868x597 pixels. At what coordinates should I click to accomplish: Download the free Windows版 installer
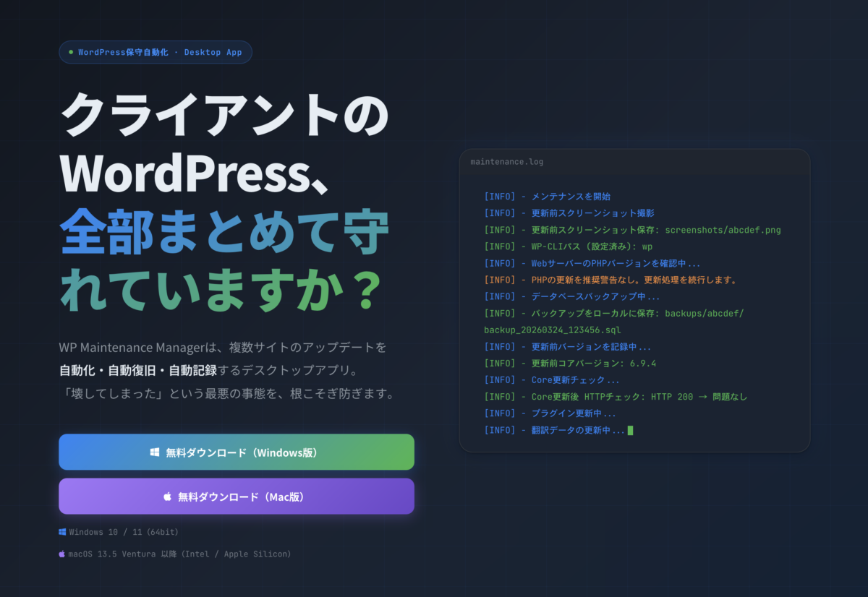[237, 452]
